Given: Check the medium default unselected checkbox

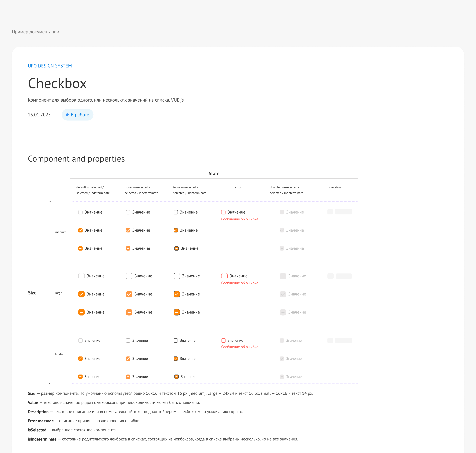Looking at the screenshot, I should pos(80,212).
